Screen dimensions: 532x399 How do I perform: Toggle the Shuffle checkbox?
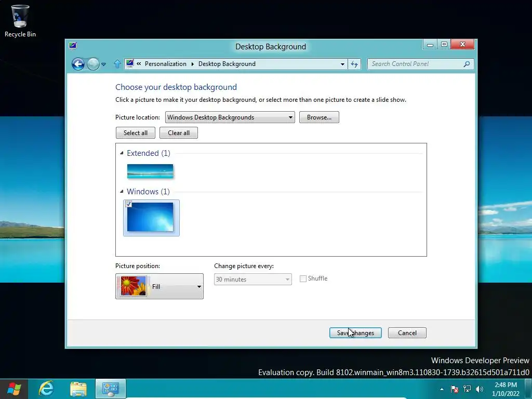(303, 278)
